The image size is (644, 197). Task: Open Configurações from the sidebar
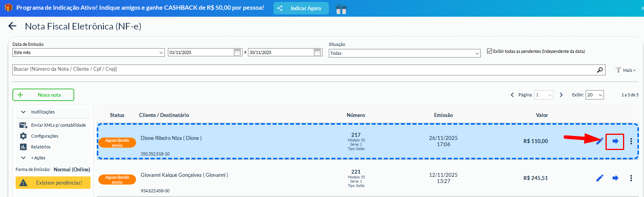tap(44, 136)
